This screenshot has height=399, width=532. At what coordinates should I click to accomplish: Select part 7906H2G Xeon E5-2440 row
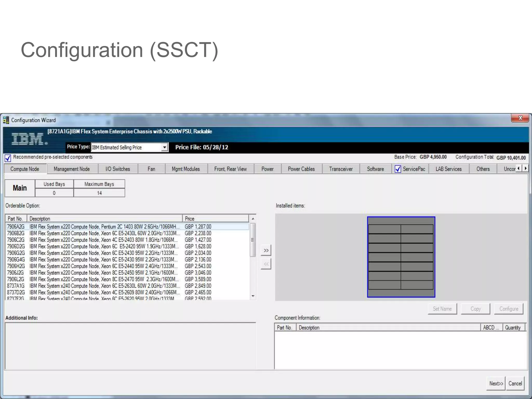127,266
